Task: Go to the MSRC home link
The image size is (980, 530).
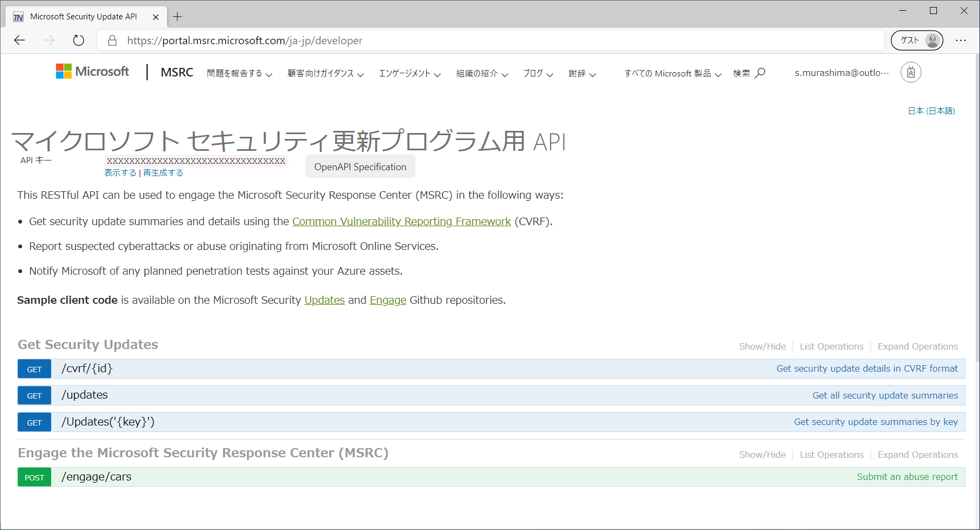Action: [177, 72]
